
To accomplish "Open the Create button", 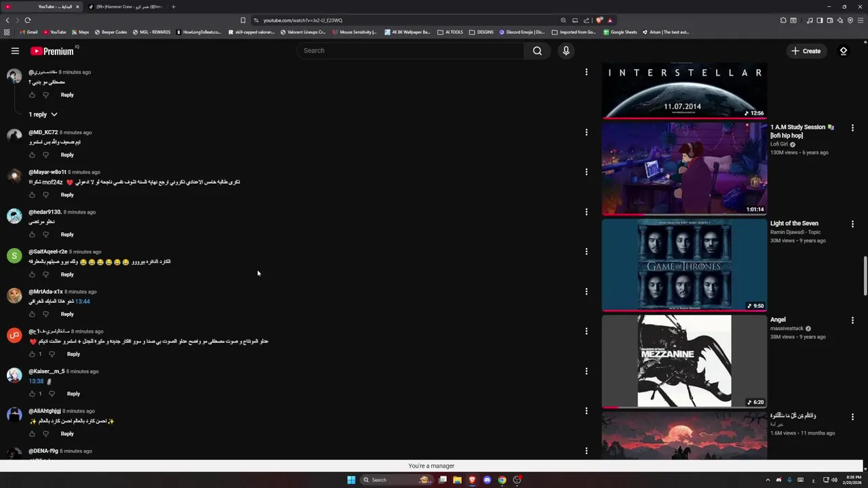I will (806, 51).
